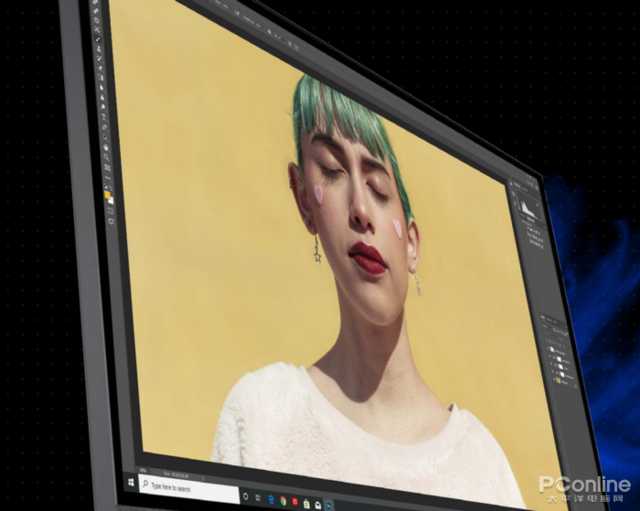This screenshot has width=640, height=511.
Task: Open the Windows Start menu
Action: point(131,482)
